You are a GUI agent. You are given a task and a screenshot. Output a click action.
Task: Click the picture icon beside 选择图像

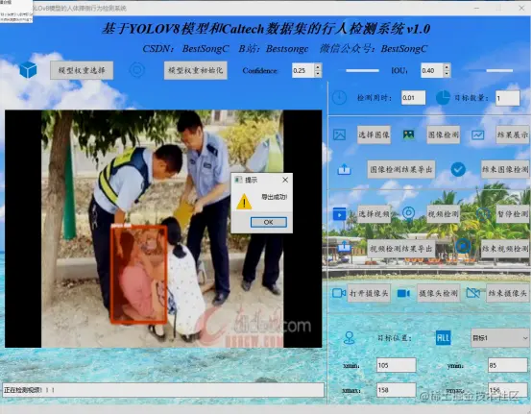[x=339, y=134]
